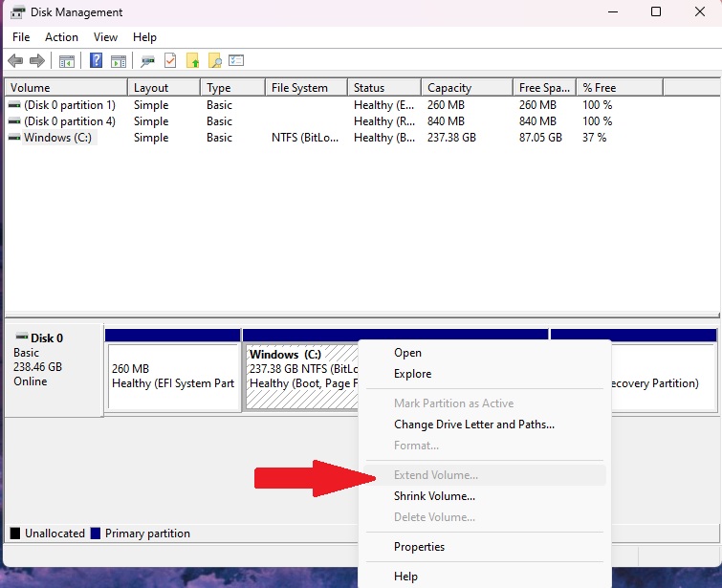
Task: Minimize the Disk Management window
Action: [613, 12]
